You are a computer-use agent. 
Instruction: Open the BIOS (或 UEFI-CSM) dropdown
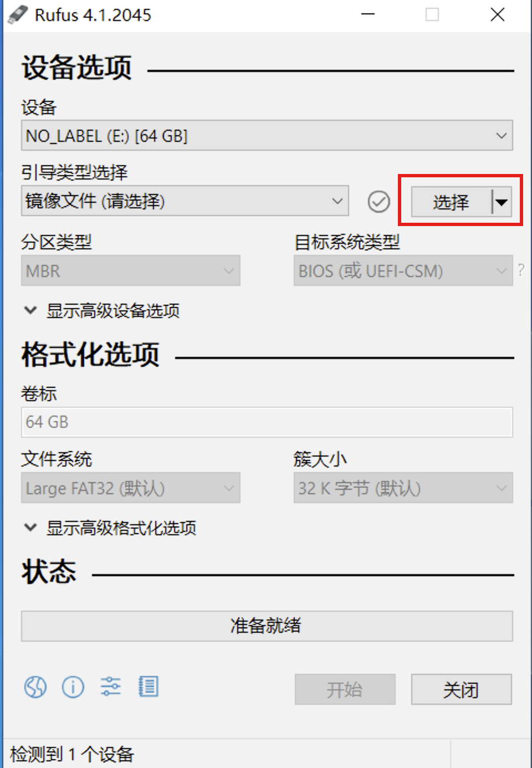click(x=403, y=270)
